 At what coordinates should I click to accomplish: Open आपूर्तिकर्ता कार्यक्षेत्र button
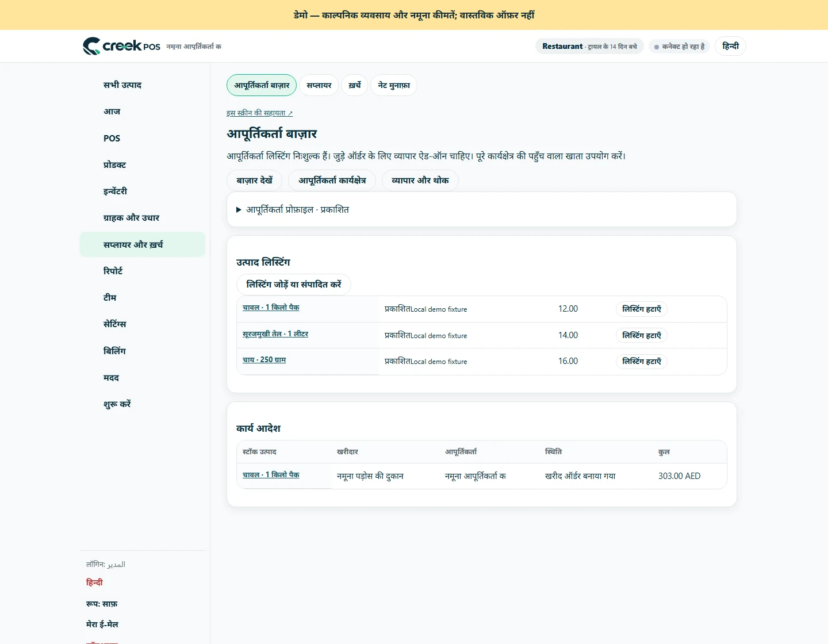click(332, 181)
